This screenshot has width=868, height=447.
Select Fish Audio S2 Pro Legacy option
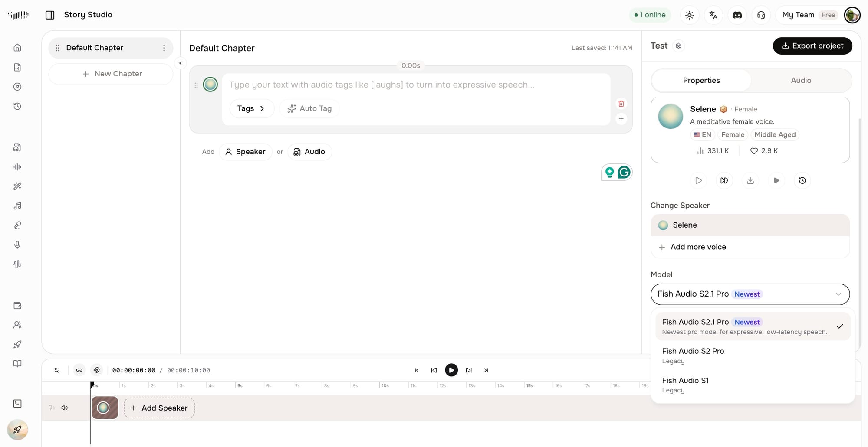pyautogui.click(x=753, y=356)
